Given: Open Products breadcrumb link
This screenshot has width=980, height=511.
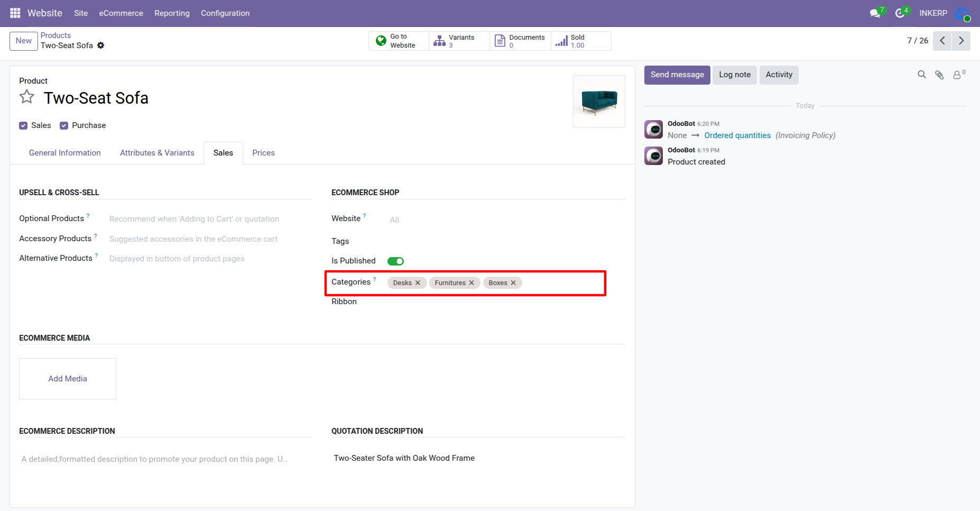Looking at the screenshot, I should pyautogui.click(x=56, y=35).
